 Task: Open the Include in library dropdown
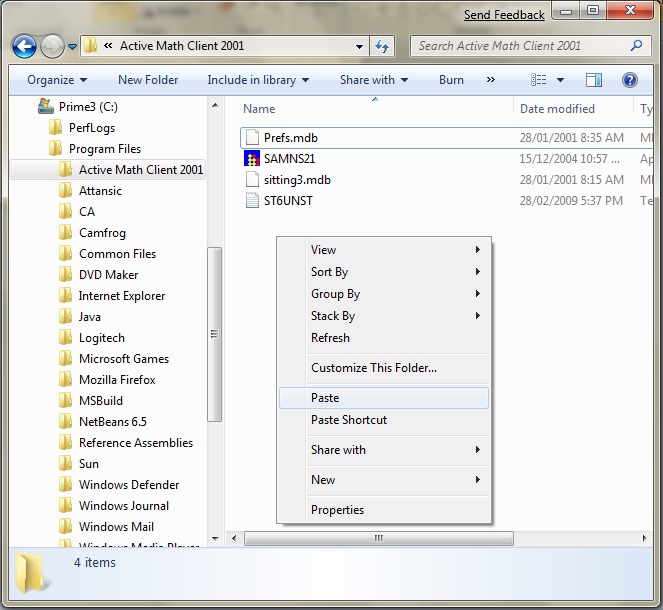coord(258,80)
